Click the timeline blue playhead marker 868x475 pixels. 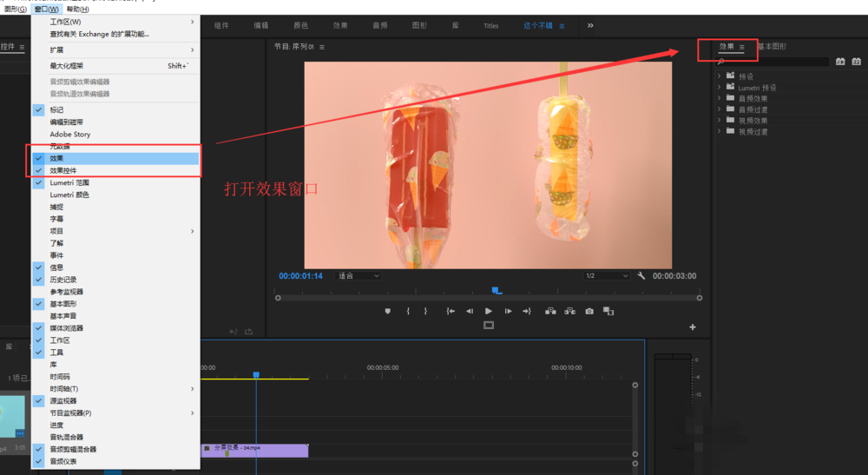coord(256,375)
